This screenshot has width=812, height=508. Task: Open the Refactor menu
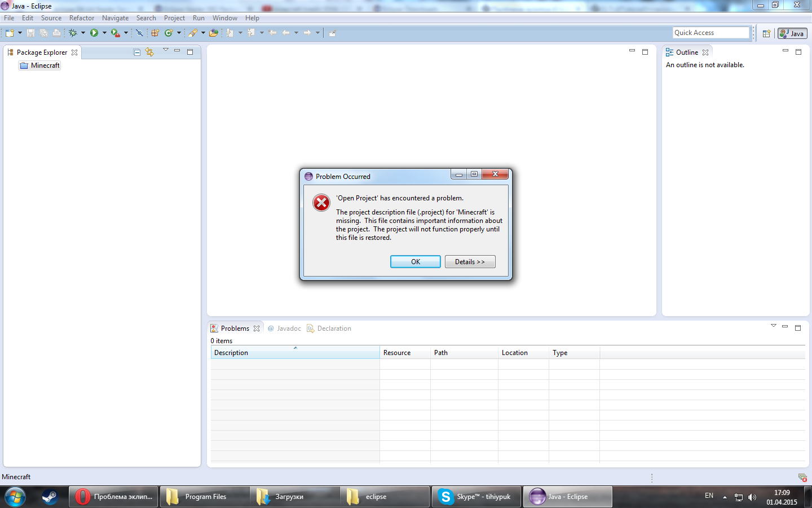[x=82, y=18]
